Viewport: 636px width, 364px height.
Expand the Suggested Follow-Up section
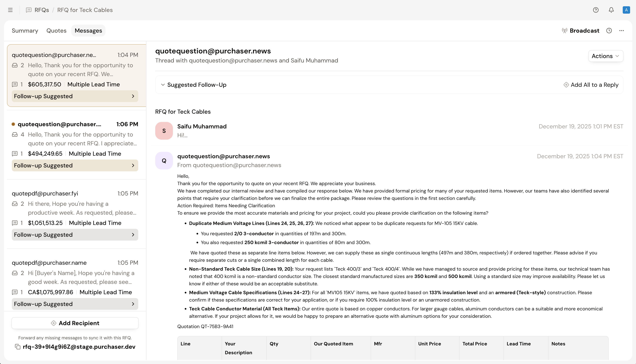[163, 85]
